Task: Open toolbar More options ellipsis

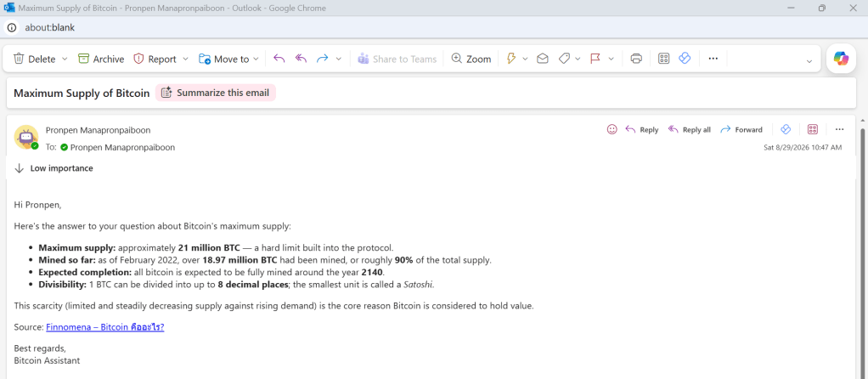Action: tap(713, 59)
